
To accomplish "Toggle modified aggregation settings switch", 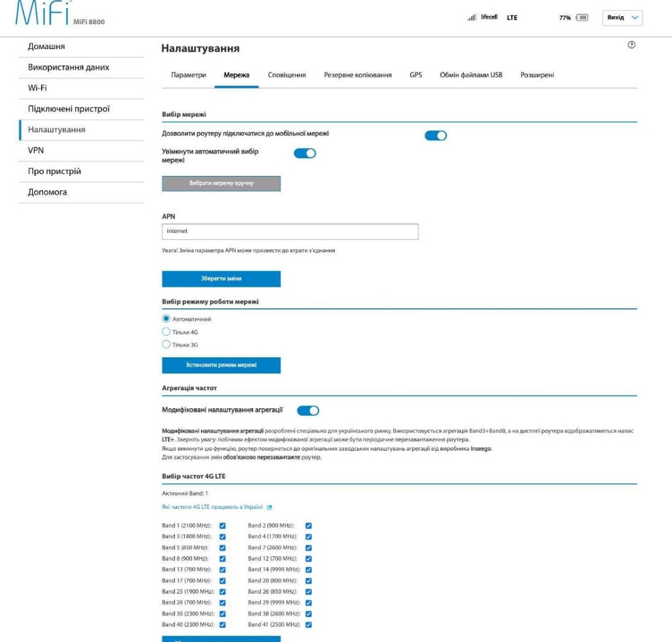I will 308,411.
